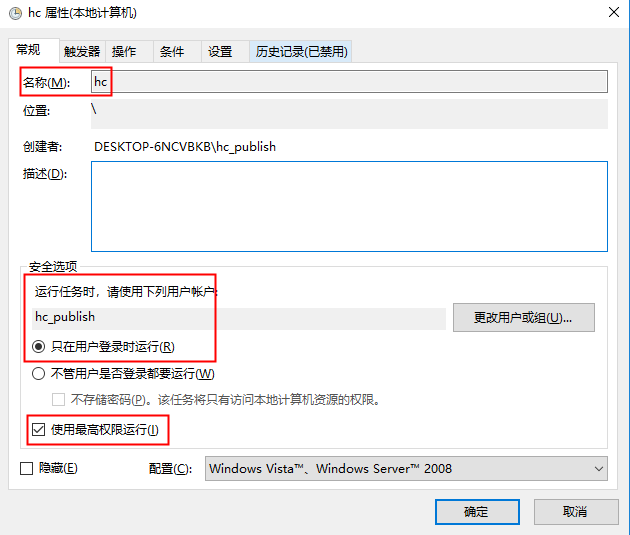This screenshot has height=535, width=630.
Task: Expand the 配置 dropdown list
Action: click(406, 468)
